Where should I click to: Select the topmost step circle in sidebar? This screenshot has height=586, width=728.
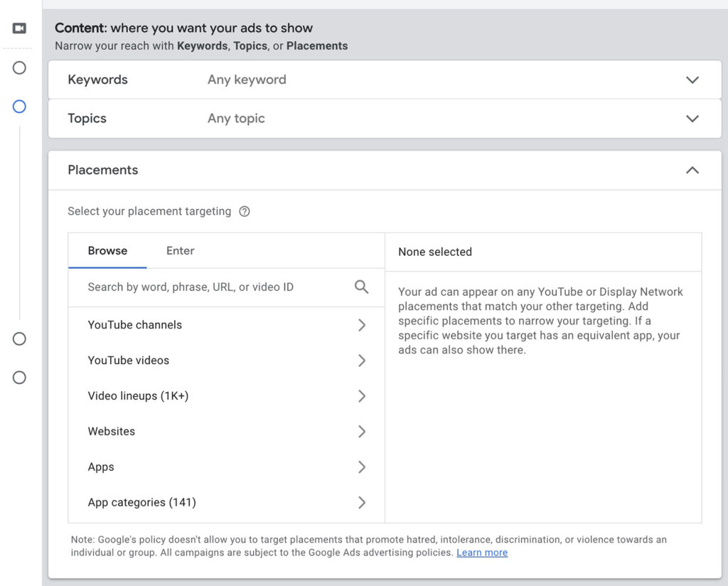[x=19, y=68]
